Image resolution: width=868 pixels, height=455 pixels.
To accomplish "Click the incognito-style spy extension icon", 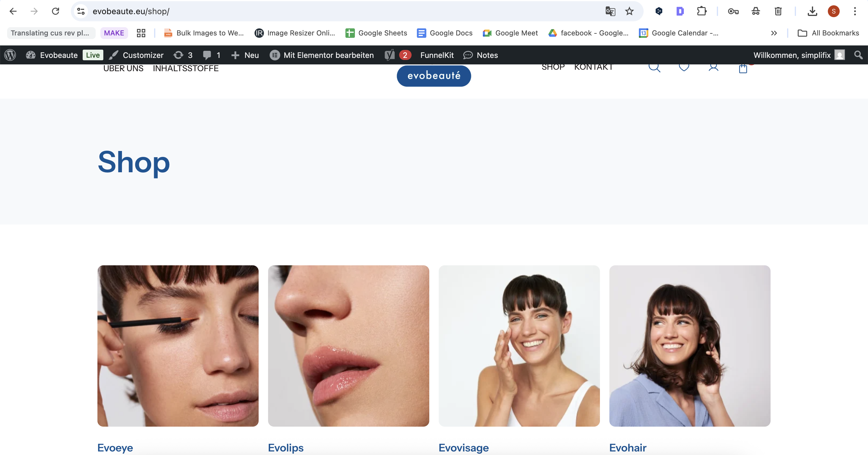I will point(756,11).
